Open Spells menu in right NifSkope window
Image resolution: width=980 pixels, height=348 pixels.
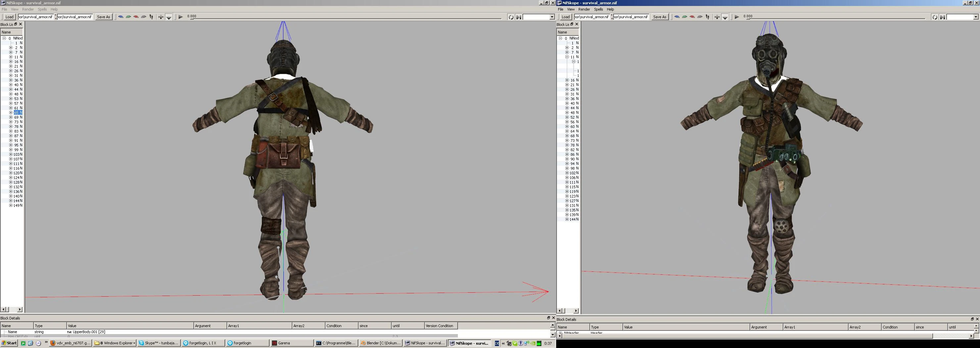(x=598, y=9)
